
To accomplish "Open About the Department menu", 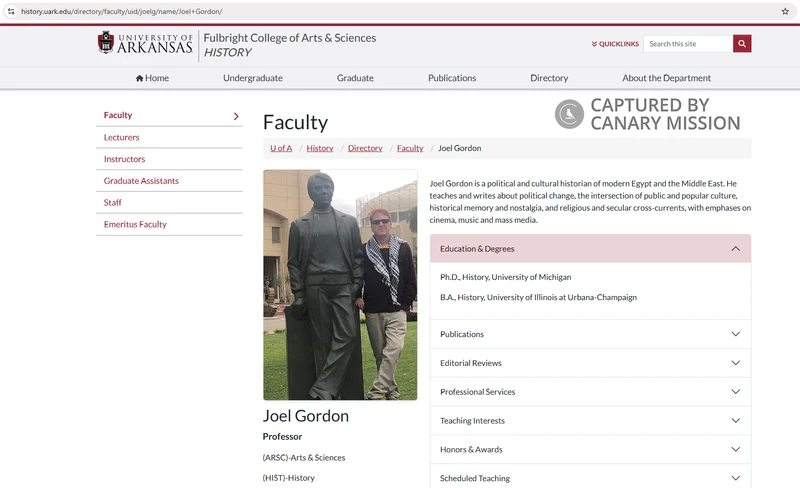I will point(666,78).
